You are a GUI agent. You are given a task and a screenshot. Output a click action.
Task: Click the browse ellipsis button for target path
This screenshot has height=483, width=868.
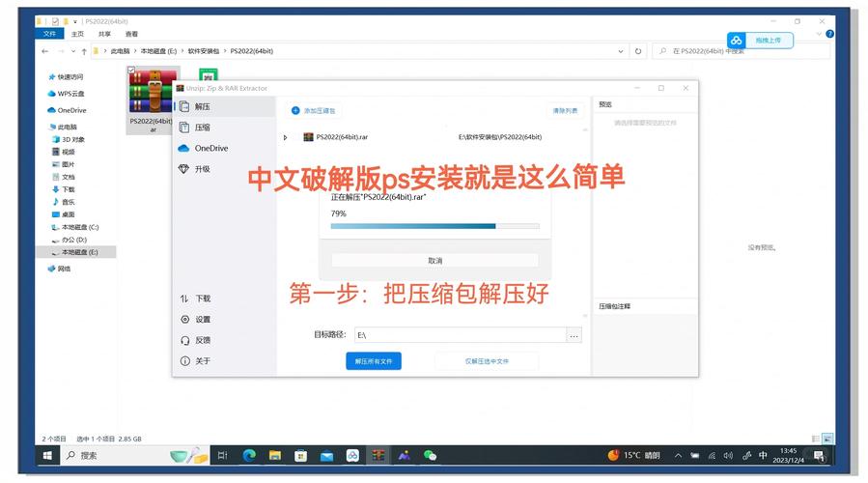574,335
